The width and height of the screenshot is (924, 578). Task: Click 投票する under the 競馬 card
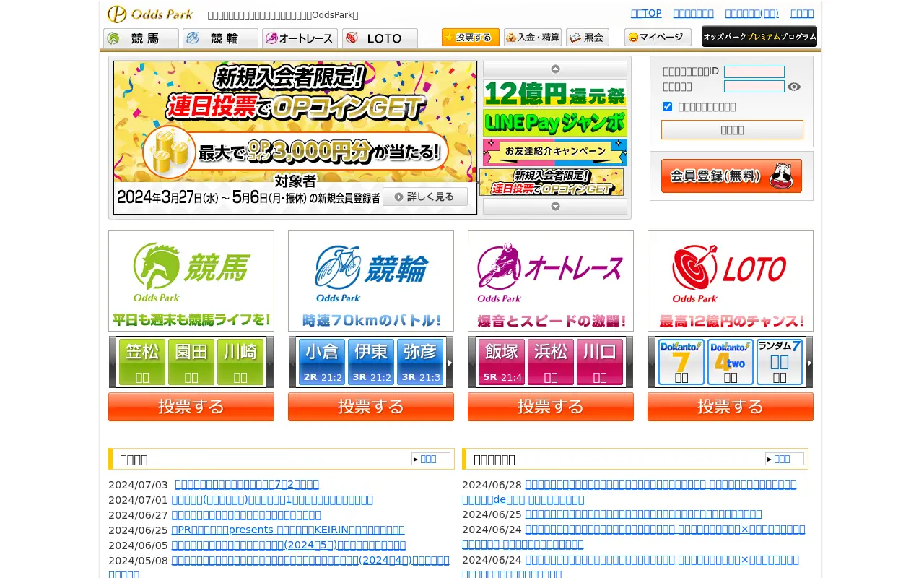tap(191, 407)
